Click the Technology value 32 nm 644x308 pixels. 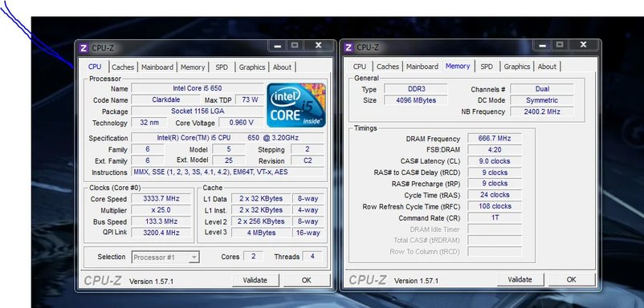click(149, 122)
